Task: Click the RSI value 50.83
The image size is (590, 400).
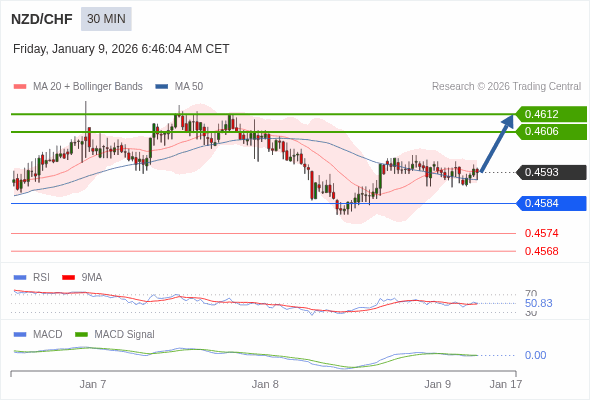Action: pyautogui.click(x=538, y=303)
